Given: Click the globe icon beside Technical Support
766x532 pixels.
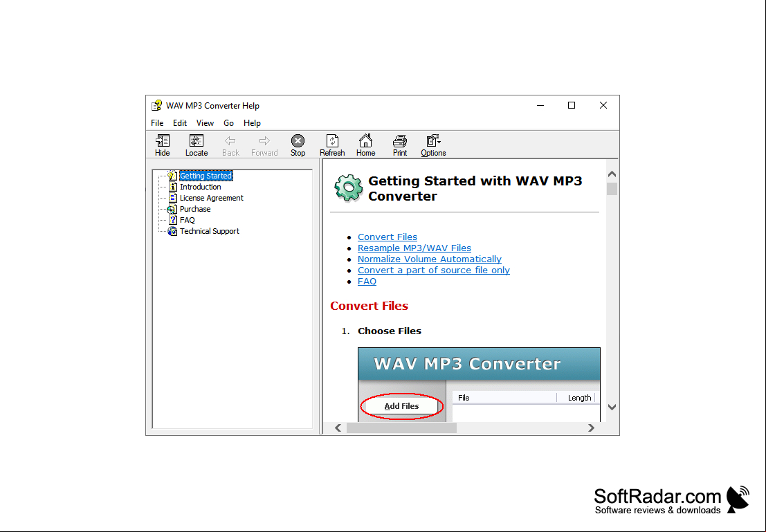Looking at the screenshot, I should [172, 231].
